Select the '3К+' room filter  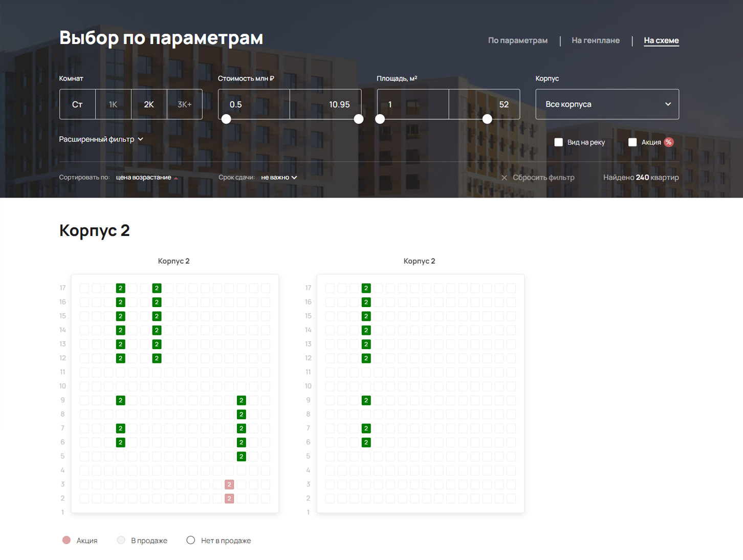[x=185, y=104]
